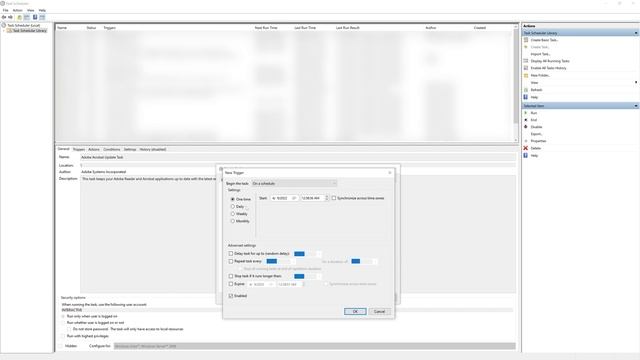Viewport: 640px width, 360px height.
Task: Open the random delay duration dropdown
Action: click(319, 254)
